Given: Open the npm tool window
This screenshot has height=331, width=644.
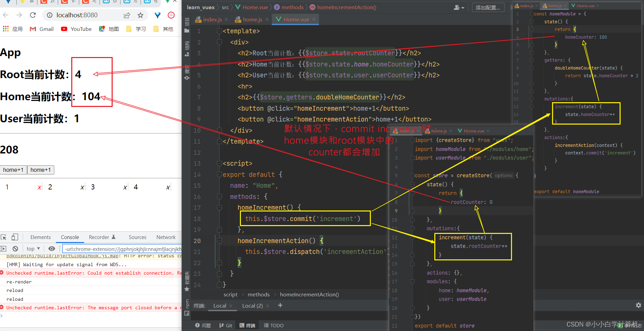Looking at the screenshot, I should pyautogui.click(x=187, y=307).
